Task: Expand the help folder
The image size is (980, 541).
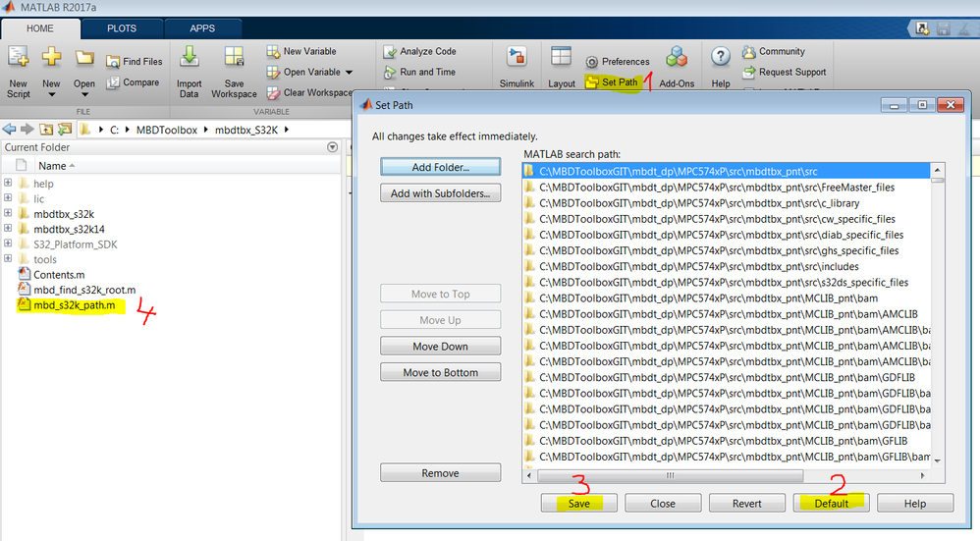Action: click(x=8, y=183)
